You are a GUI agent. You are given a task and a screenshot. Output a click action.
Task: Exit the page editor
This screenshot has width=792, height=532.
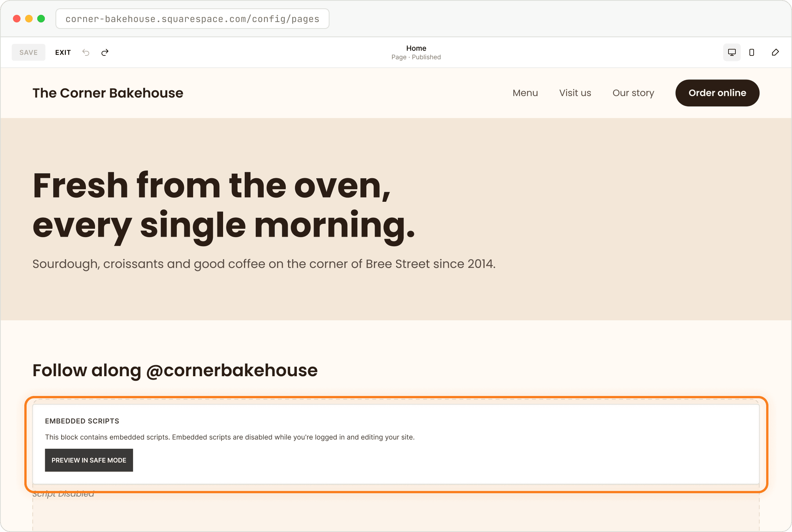point(63,52)
